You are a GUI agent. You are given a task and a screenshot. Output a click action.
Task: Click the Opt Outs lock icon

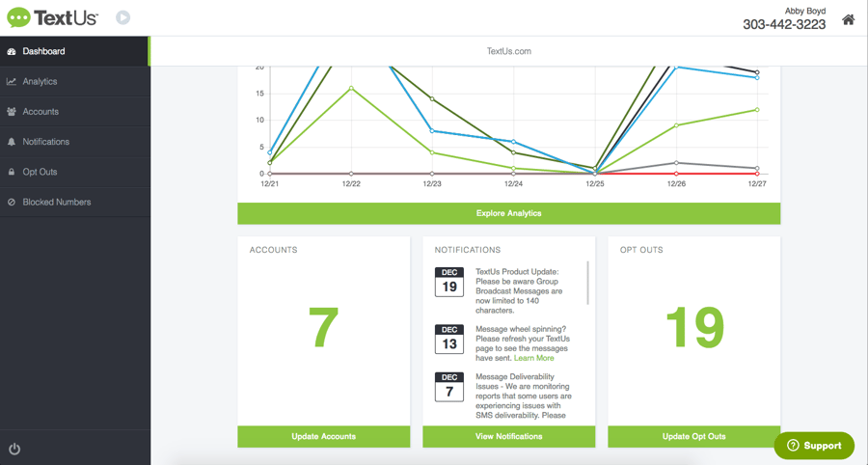[x=11, y=172]
